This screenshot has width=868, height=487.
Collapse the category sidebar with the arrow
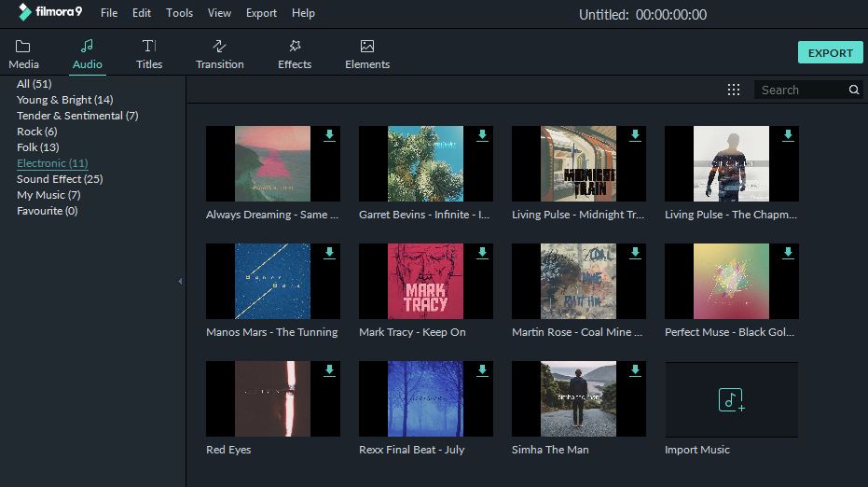(180, 282)
